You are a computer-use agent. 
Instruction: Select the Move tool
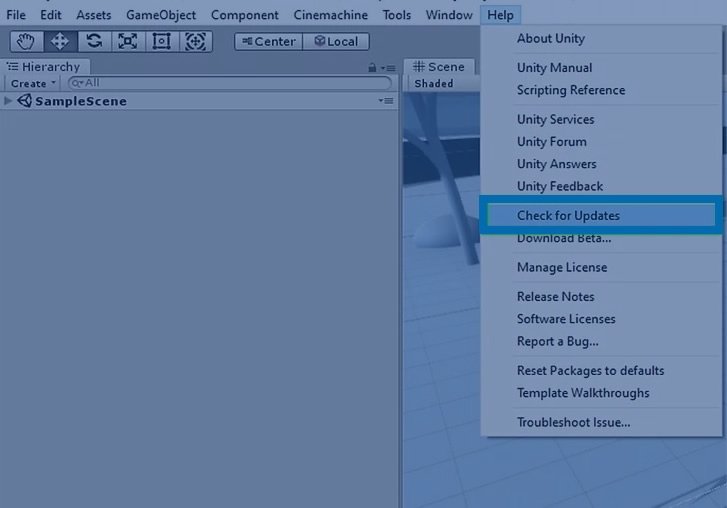coord(60,42)
